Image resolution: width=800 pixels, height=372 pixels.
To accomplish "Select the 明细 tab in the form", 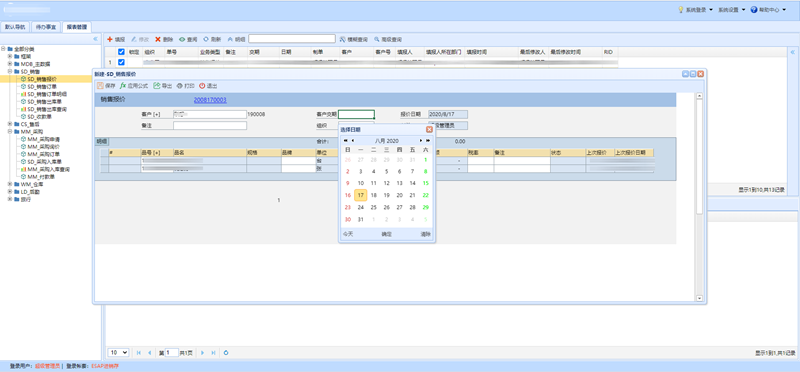I will (x=102, y=141).
